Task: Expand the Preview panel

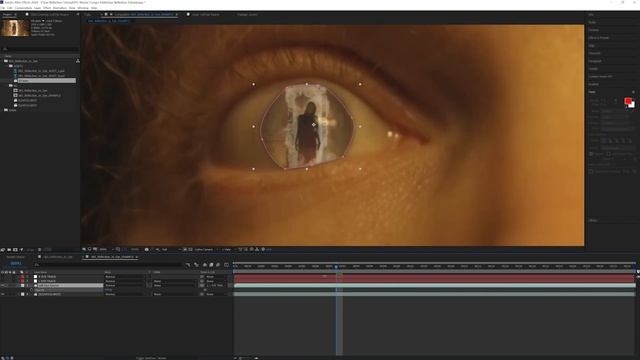Action: click(594, 30)
